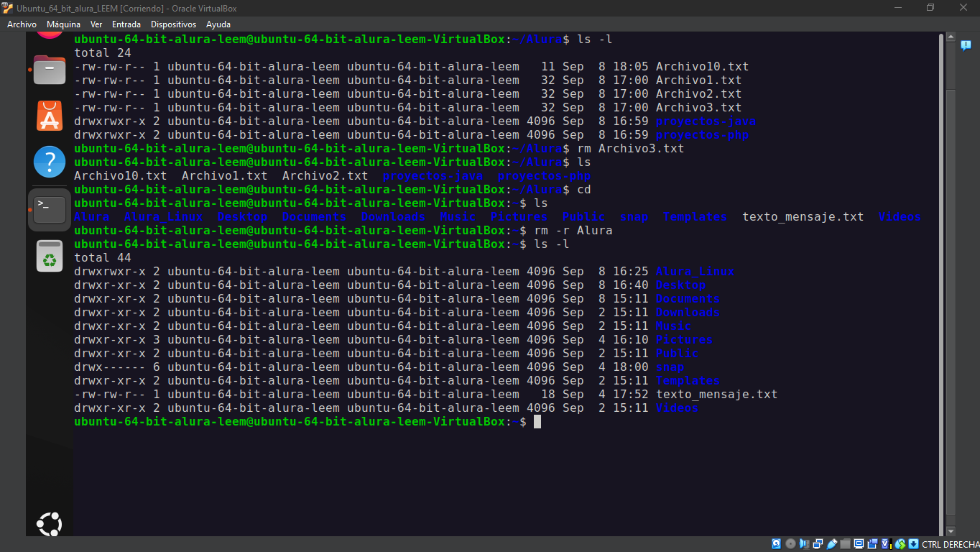Click the Templates directory in the last listing
Screen dimensions: 980x552
pos(688,380)
